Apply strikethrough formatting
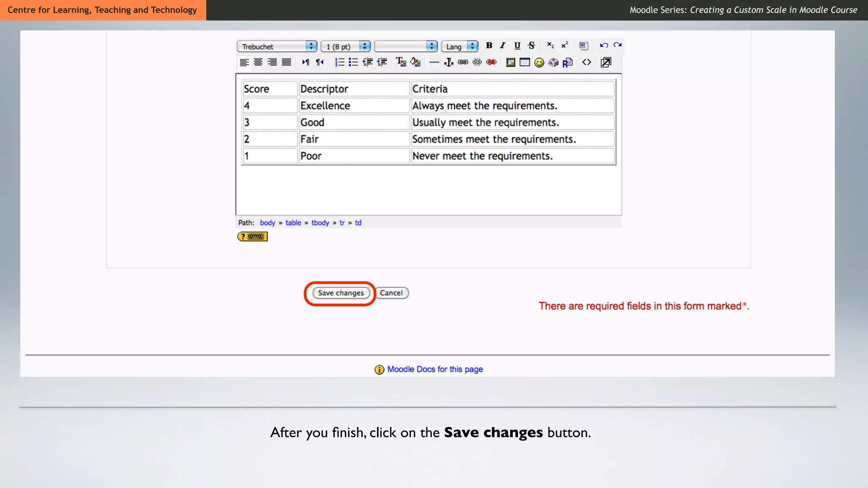The image size is (868, 488). coord(531,45)
